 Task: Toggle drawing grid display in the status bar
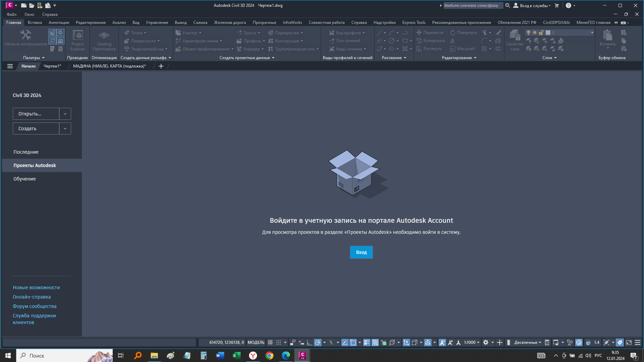coord(271,342)
